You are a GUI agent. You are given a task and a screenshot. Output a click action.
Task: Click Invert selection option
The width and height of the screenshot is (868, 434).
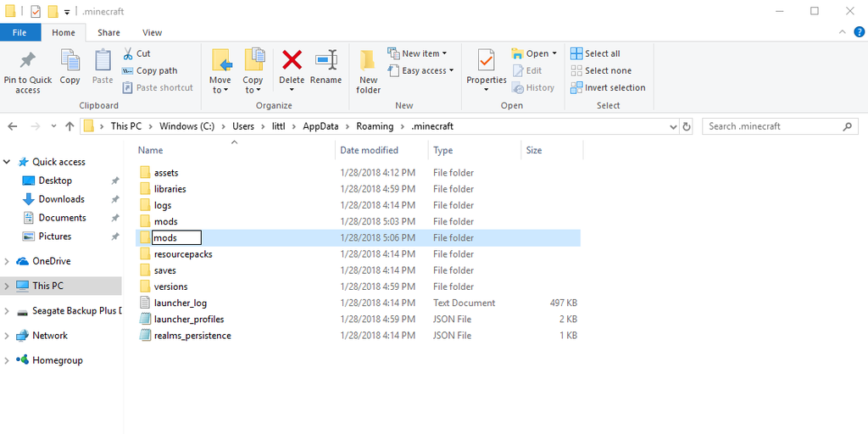click(x=608, y=87)
